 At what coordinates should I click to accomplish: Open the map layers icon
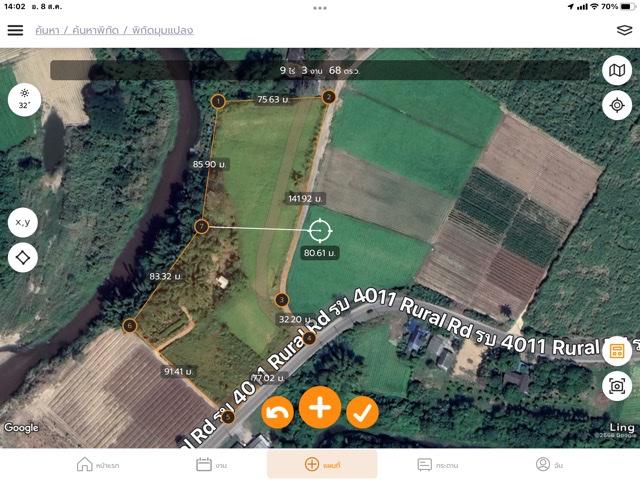624,30
